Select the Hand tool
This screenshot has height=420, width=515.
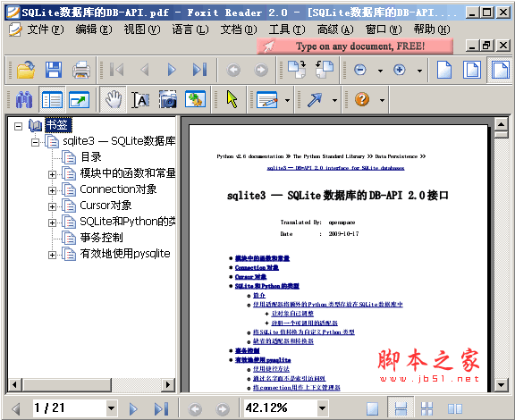click(113, 99)
